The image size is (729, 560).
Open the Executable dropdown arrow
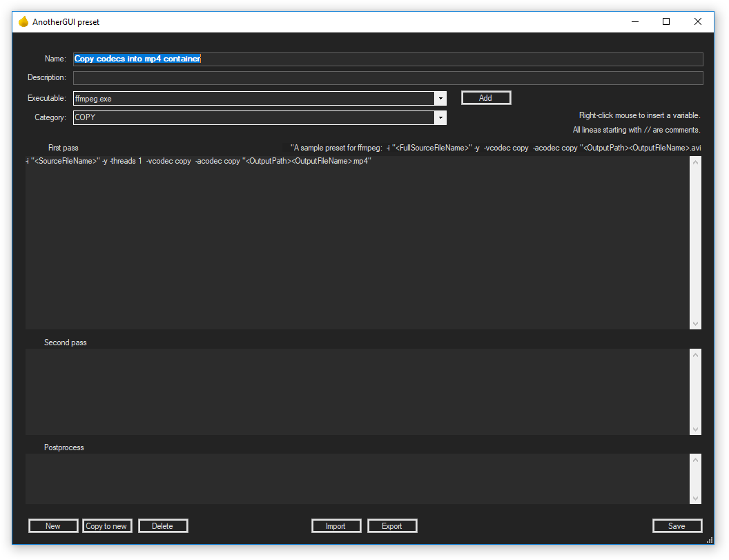440,99
